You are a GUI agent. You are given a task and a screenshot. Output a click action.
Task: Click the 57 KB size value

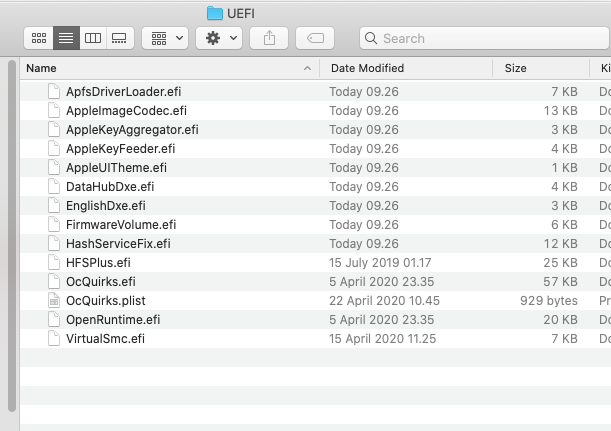[x=560, y=282]
